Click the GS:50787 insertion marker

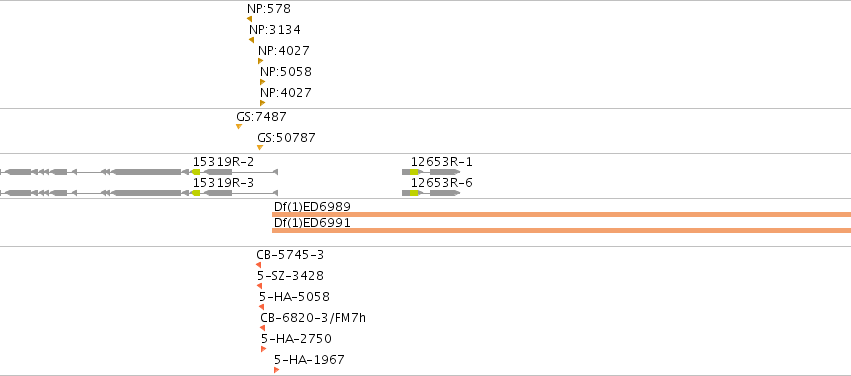pyautogui.click(x=260, y=148)
